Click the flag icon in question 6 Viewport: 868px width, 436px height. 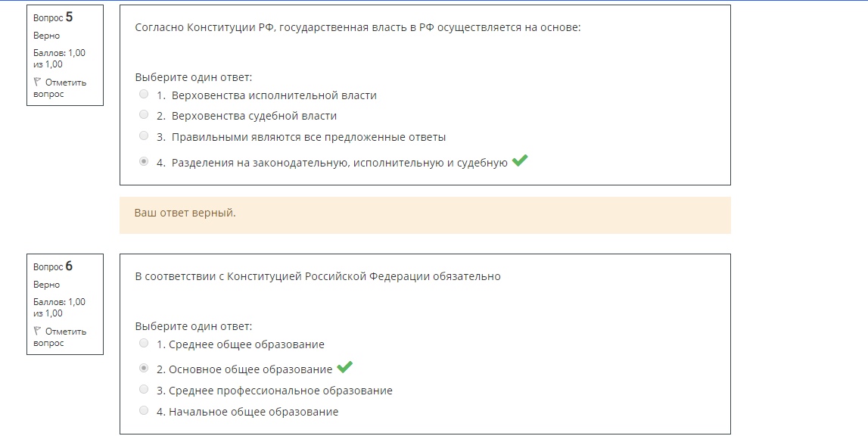[37, 332]
